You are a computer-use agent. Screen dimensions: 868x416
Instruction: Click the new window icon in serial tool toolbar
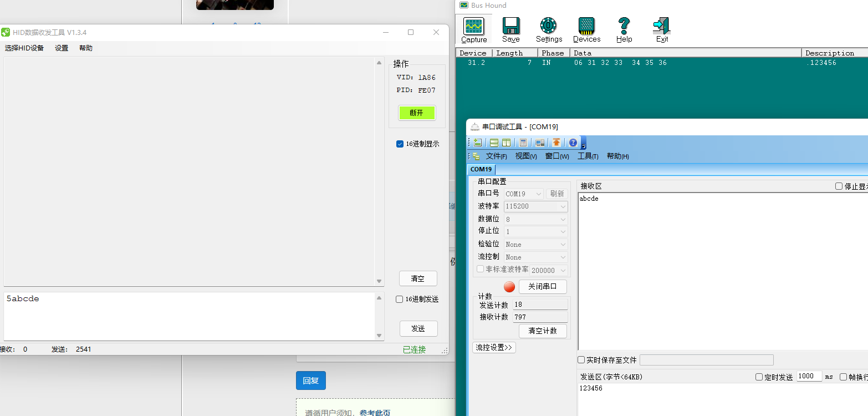point(477,143)
